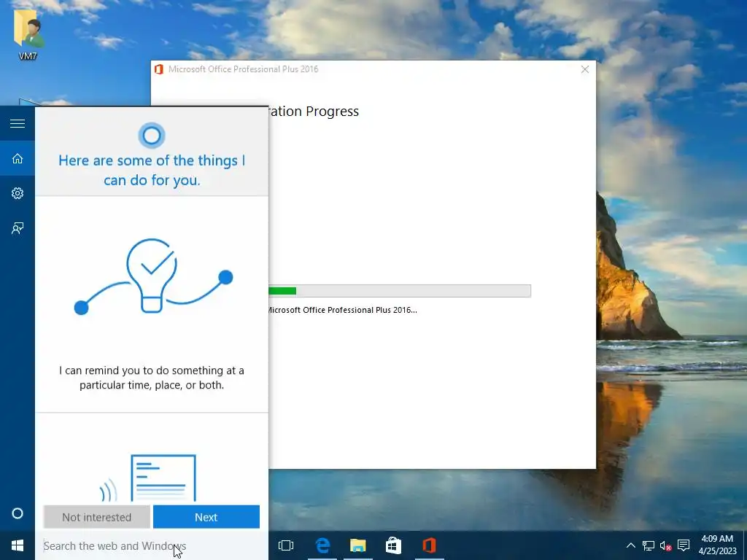Close the Office Professional Plus 2016 window
Viewport: 747px width, 560px height.
click(x=585, y=69)
